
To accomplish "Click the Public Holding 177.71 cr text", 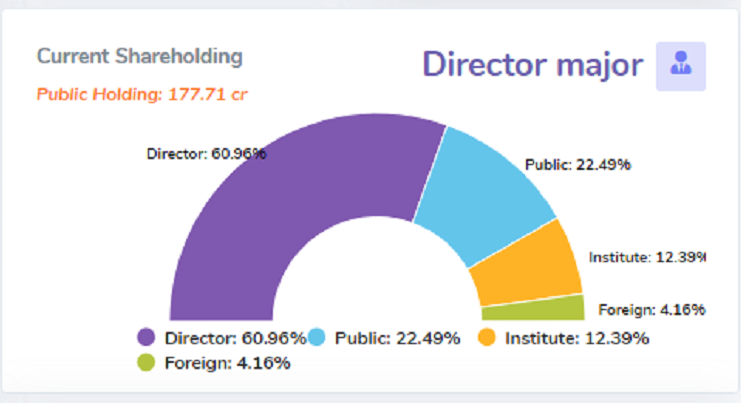I will tap(142, 95).
